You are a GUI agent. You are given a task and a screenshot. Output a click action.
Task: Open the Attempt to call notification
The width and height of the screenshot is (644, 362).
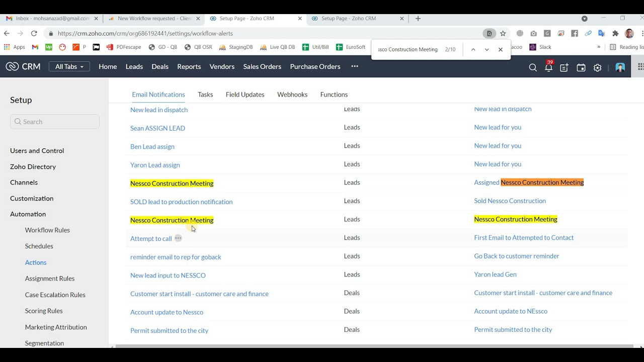click(x=151, y=238)
